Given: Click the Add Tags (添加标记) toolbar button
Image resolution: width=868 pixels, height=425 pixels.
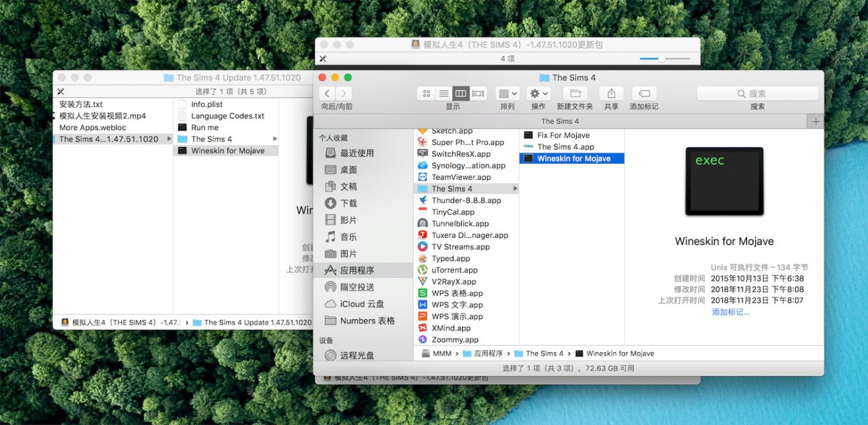Looking at the screenshot, I should click(644, 93).
